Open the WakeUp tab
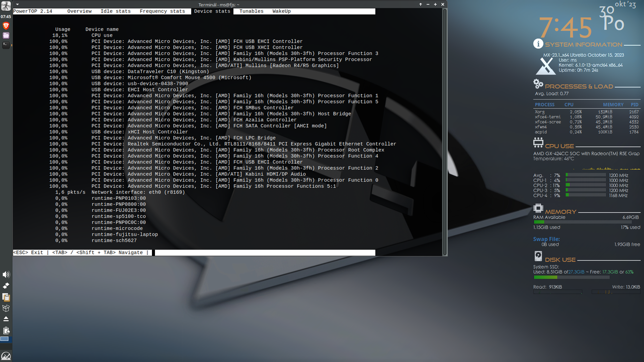 pyautogui.click(x=282, y=11)
